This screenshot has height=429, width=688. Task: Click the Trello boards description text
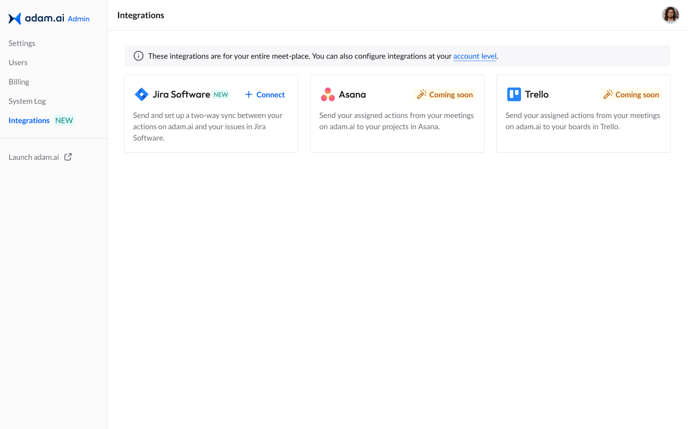[x=583, y=121]
